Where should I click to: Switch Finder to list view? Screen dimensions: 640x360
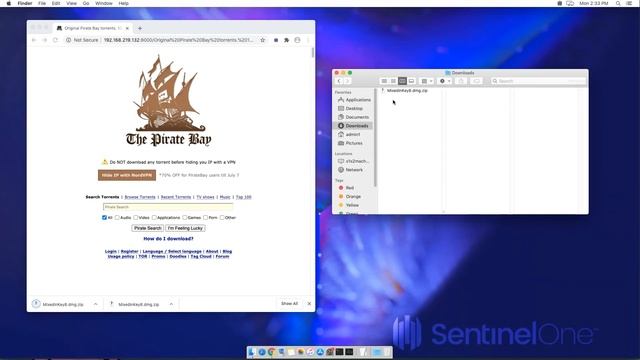click(x=393, y=81)
